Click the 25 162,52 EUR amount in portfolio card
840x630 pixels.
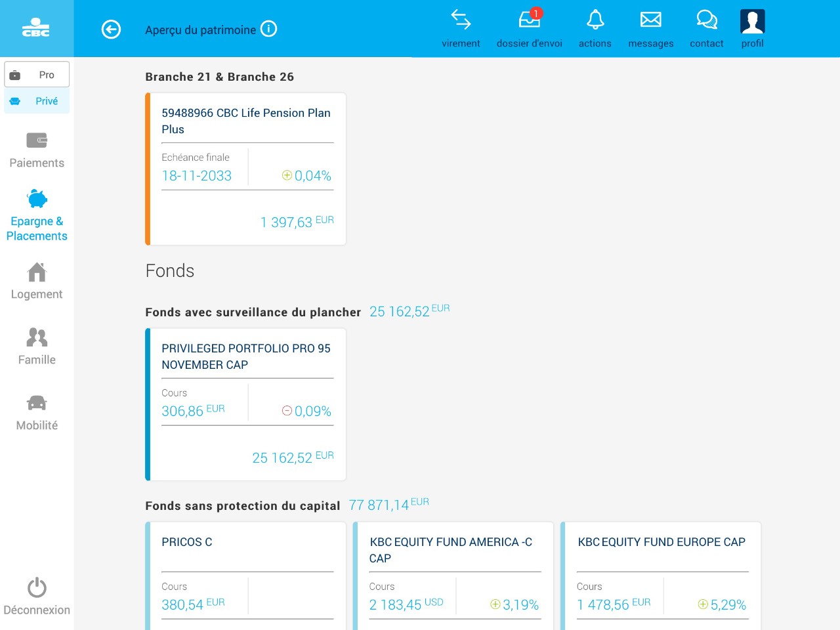[x=293, y=457]
